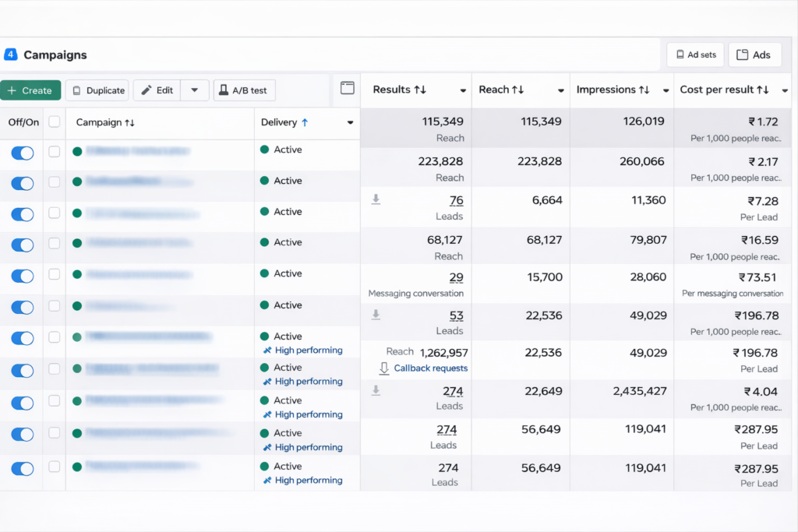798x532 pixels.
Task: Click the download icon beside 53 Leads
Action: point(376,315)
